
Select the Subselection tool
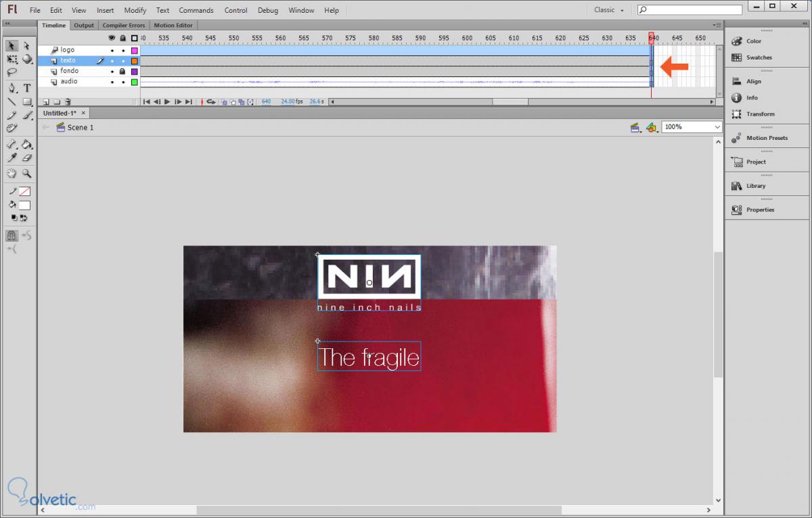point(27,46)
